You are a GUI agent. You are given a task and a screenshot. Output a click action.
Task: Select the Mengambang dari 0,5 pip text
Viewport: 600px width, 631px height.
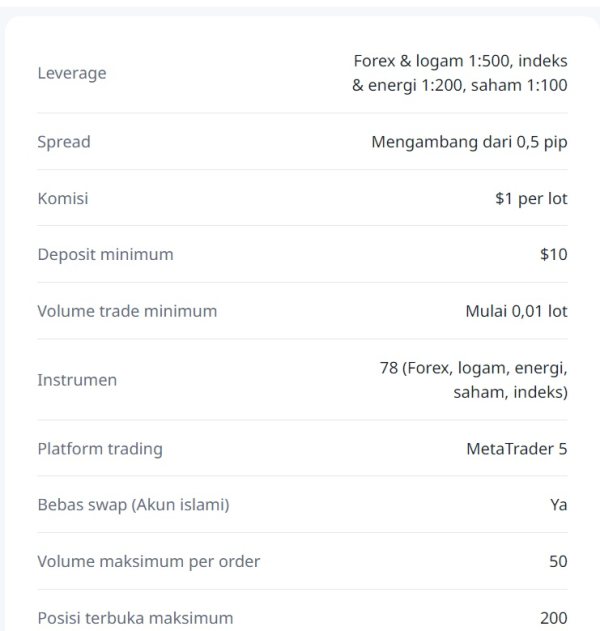(x=469, y=142)
